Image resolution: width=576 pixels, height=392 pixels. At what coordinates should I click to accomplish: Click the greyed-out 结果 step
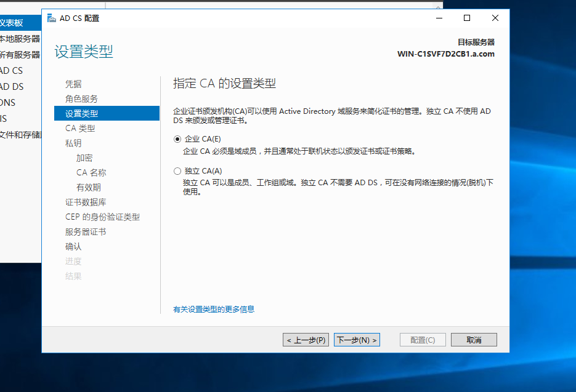(x=73, y=276)
